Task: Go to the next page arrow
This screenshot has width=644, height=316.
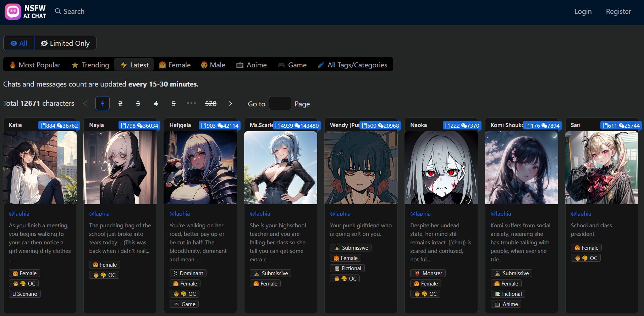Action: tap(230, 104)
